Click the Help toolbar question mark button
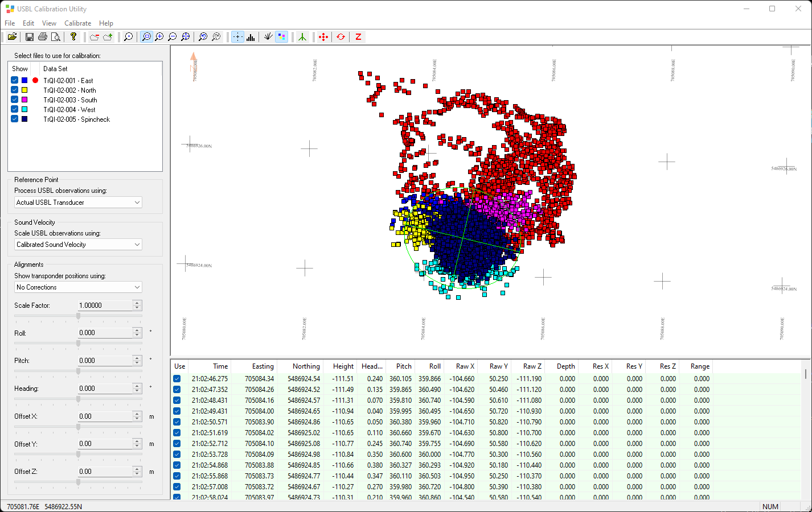This screenshot has width=812, height=512. click(x=73, y=36)
